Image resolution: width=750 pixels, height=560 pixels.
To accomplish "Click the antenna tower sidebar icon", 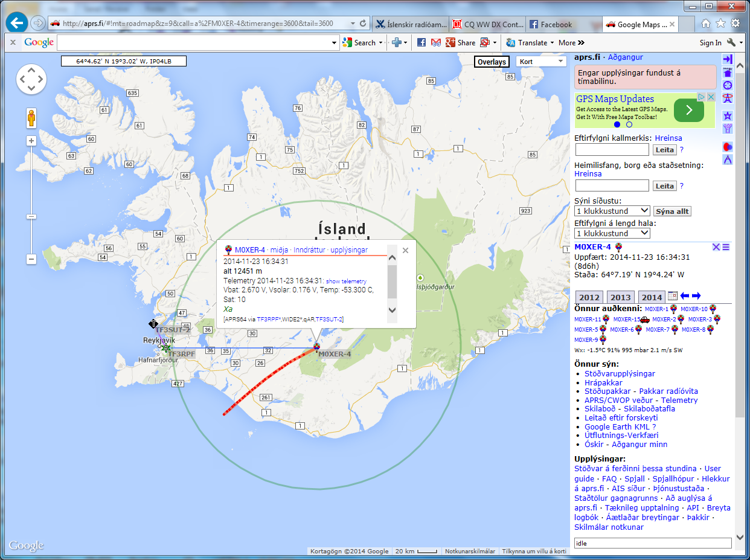I will 728,98.
